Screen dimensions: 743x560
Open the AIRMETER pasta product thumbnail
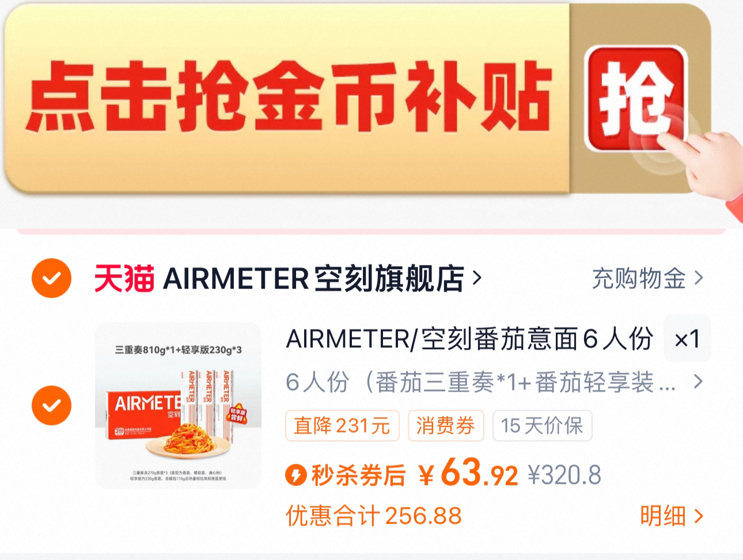(179, 406)
